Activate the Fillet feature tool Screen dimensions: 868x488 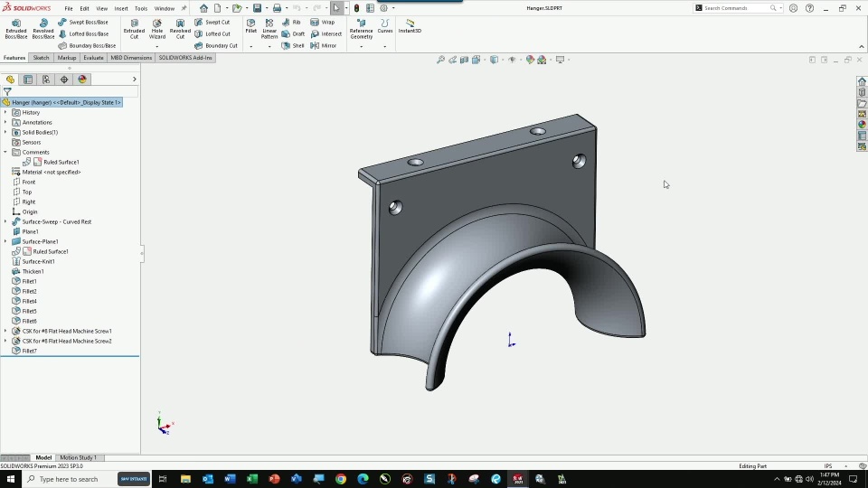coord(251,26)
